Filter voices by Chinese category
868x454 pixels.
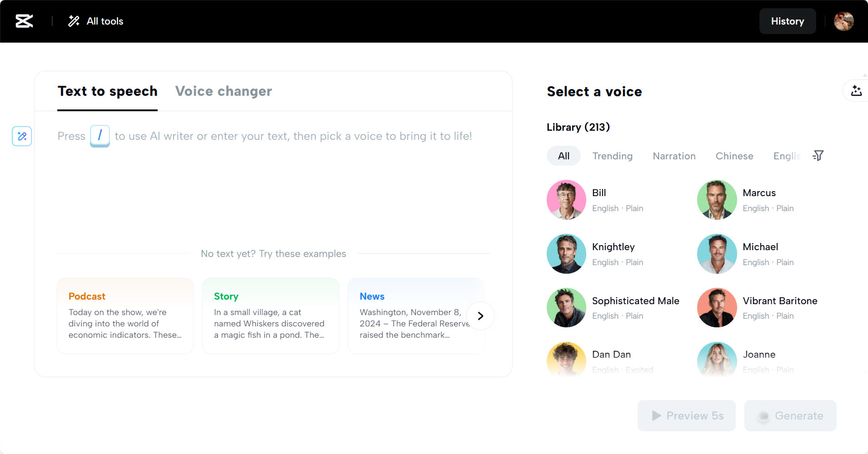coord(734,156)
